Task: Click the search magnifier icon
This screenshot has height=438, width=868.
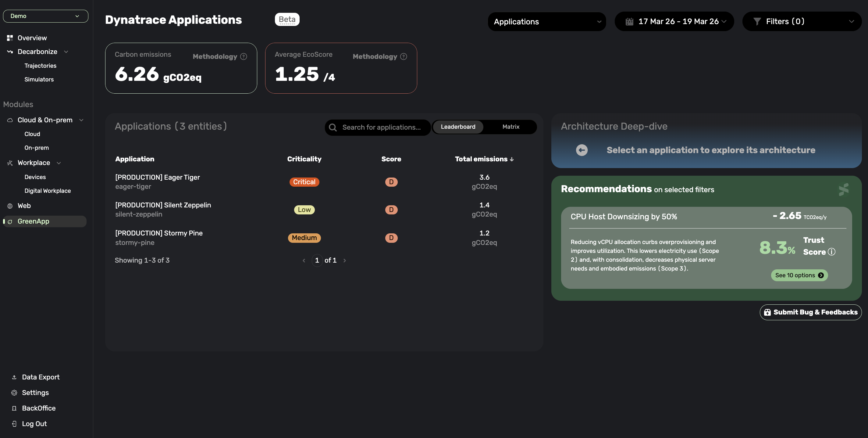Action: (x=333, y=127)
